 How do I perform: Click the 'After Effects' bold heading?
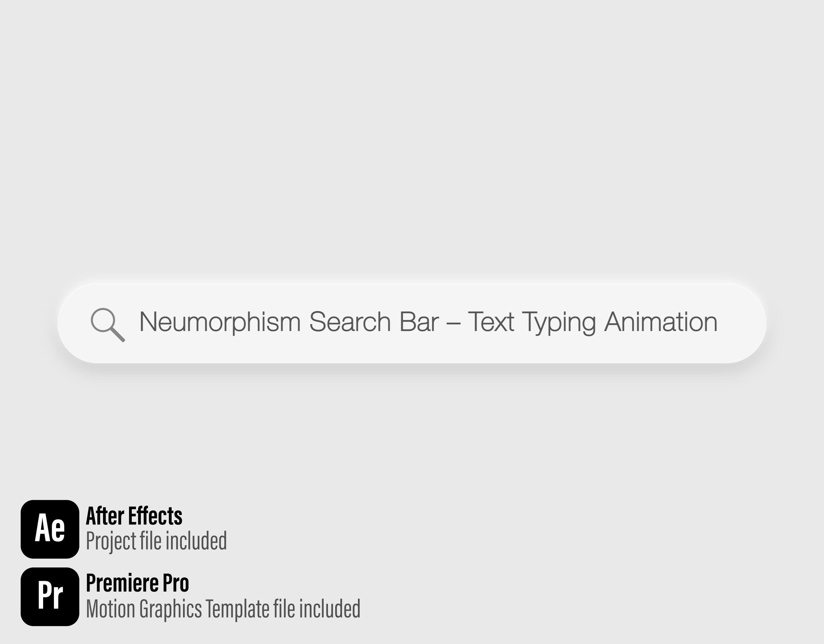pos(134,516)
